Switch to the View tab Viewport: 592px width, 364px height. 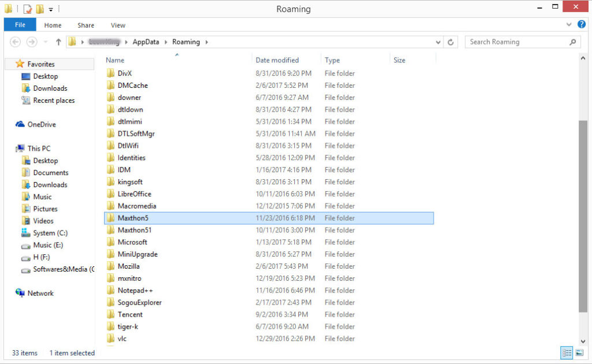[x=118, y=25]
